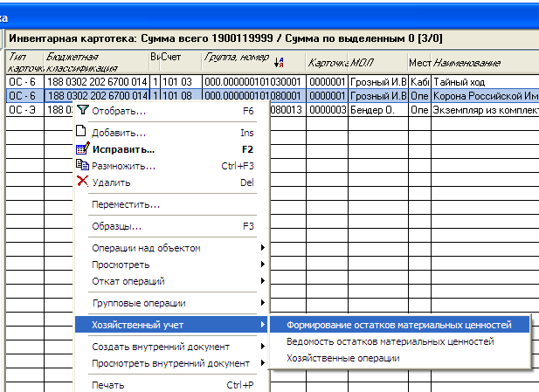The width and height of the screenshot is (539, 392).
Task: Select Печать in the context menu
Action: [x=107, y=385]
